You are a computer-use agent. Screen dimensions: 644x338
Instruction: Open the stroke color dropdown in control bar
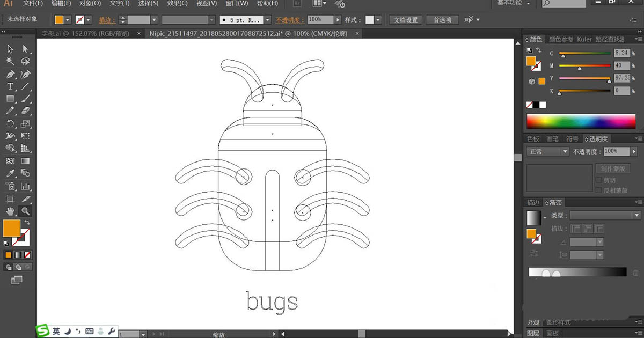(x=88, y=20)
